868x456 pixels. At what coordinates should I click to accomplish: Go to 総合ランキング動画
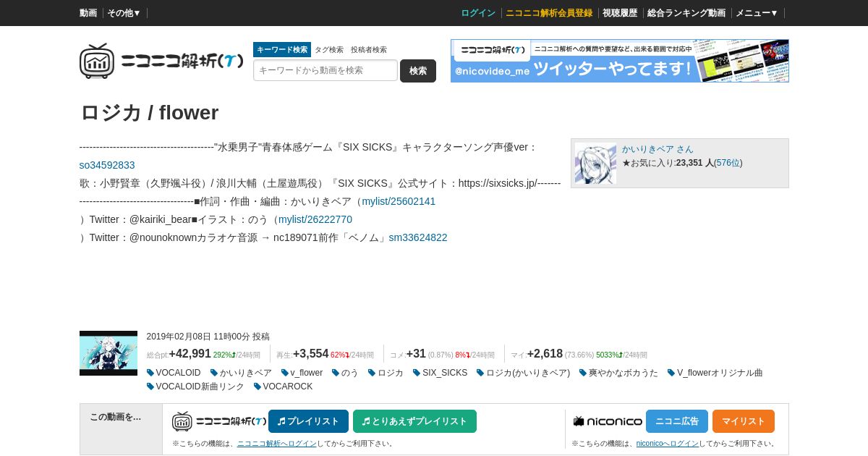point(686,13)
